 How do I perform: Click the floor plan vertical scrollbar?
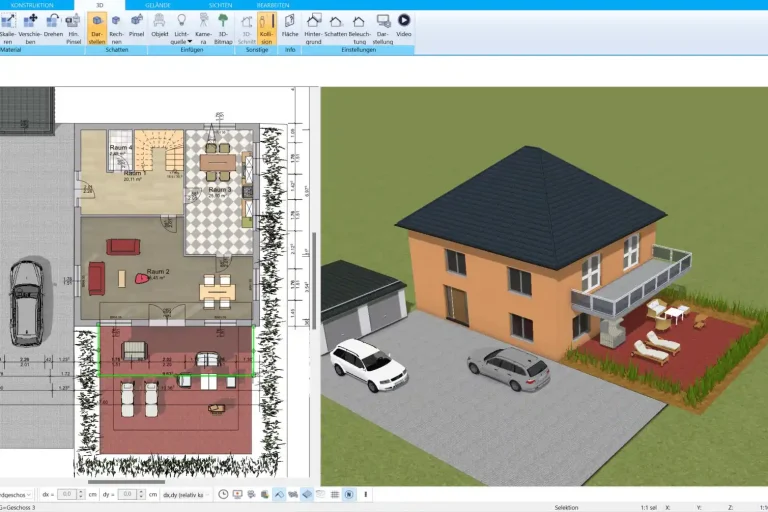click(313, 281)
